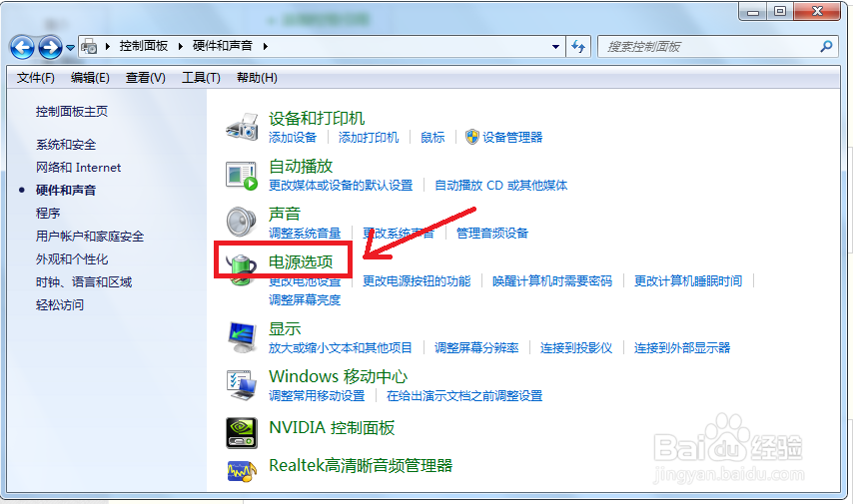Open the 自动播放 heading
Image resolution: width=853 pixels, height=504 pixels.
(x=301, y=166)
